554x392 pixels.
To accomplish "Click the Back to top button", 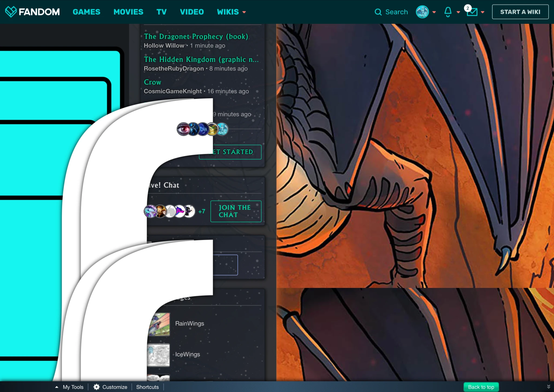I will 481,387.
